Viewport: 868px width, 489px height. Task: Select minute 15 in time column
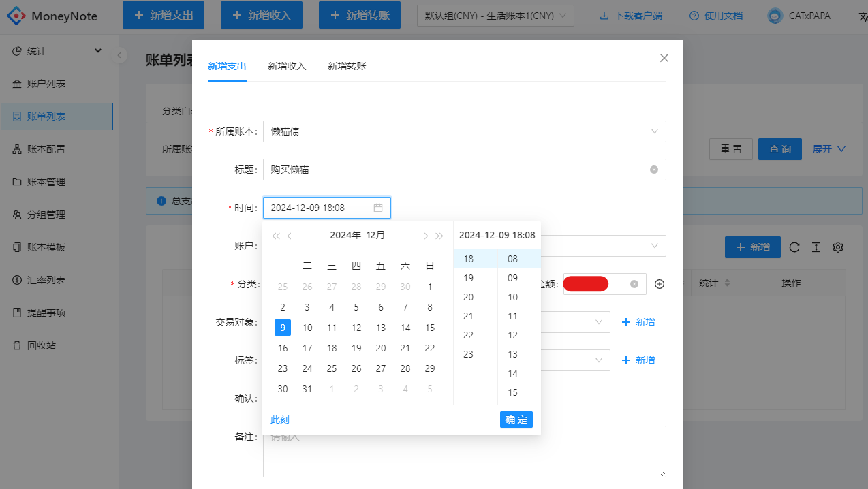click(x=519, y=392)
